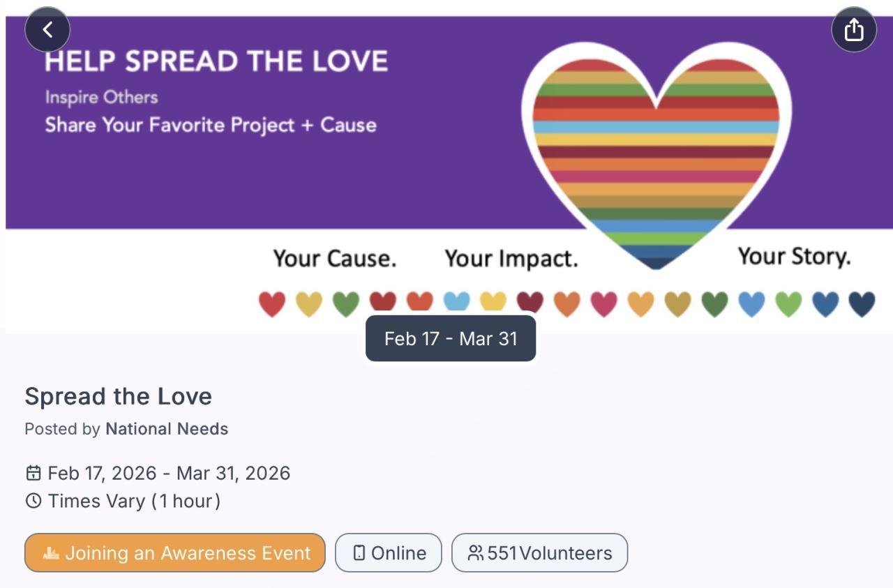Click the first red heart in the row
893x588 pixels.
pyautogui.click(x=272, y=304)
